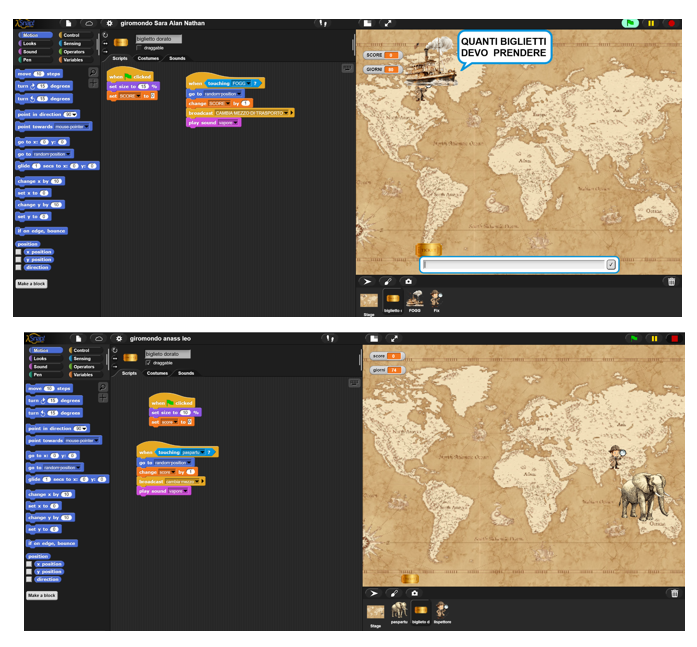This screenshot has height=647, width=697.
Task: Enable direction watcher in anass leo window
Action: [29, 579]
